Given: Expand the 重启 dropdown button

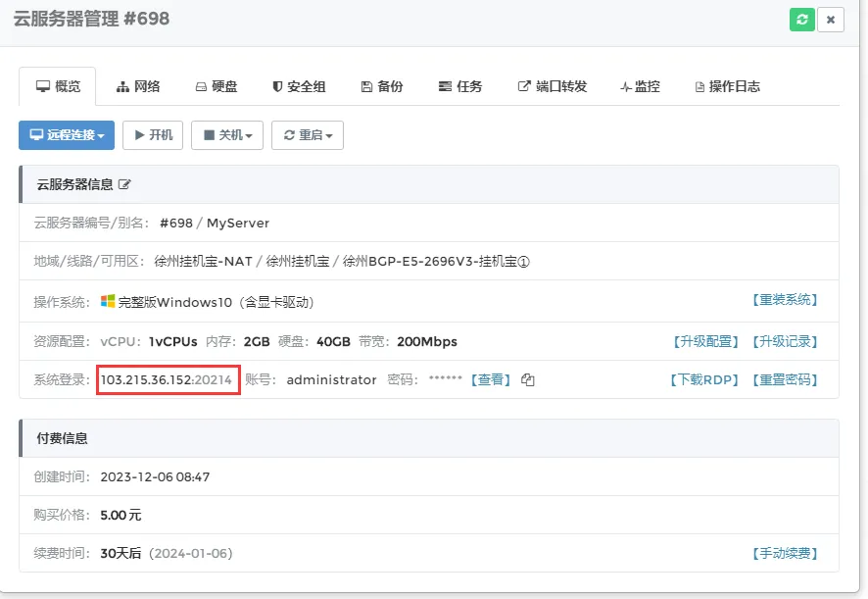Looking at the screenshot, I should tap(308, 135).
